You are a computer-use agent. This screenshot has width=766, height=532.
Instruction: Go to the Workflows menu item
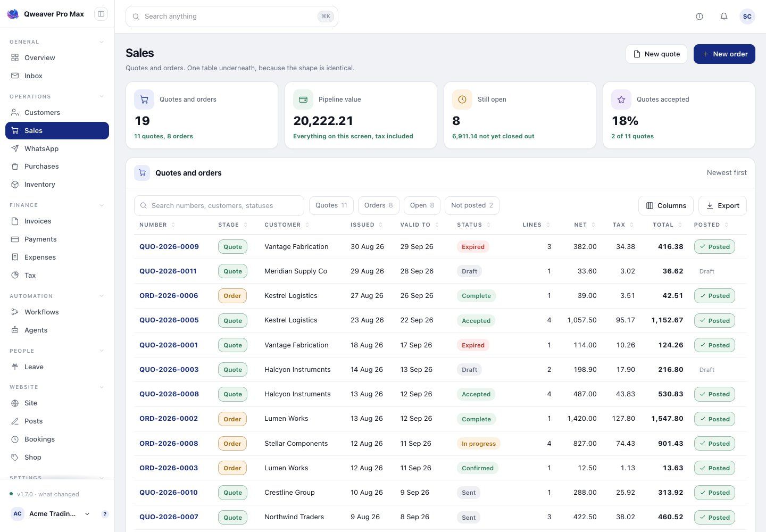click(57, 312)
